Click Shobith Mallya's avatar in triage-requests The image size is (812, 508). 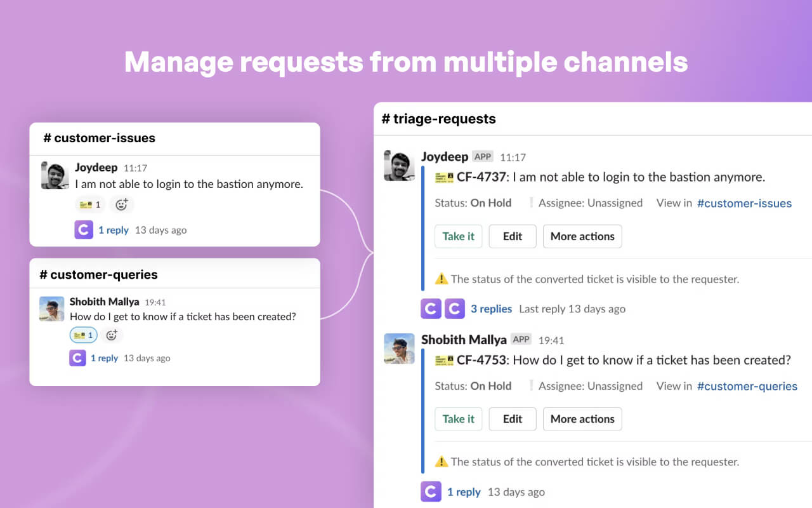(x=400, y=349)
